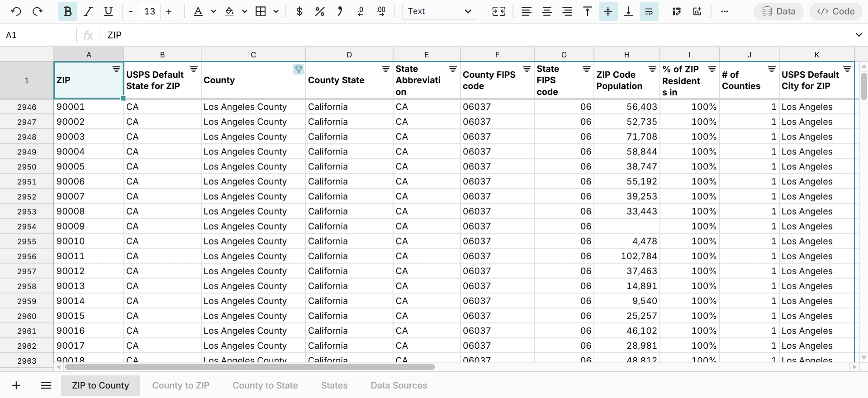This screenshot has width=868, height=398.
Task: Open the County column filter
Action: tap(298, 69)
